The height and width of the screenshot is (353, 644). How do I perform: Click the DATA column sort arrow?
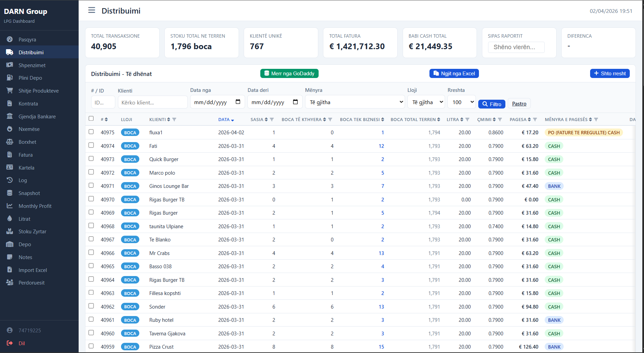232,119
